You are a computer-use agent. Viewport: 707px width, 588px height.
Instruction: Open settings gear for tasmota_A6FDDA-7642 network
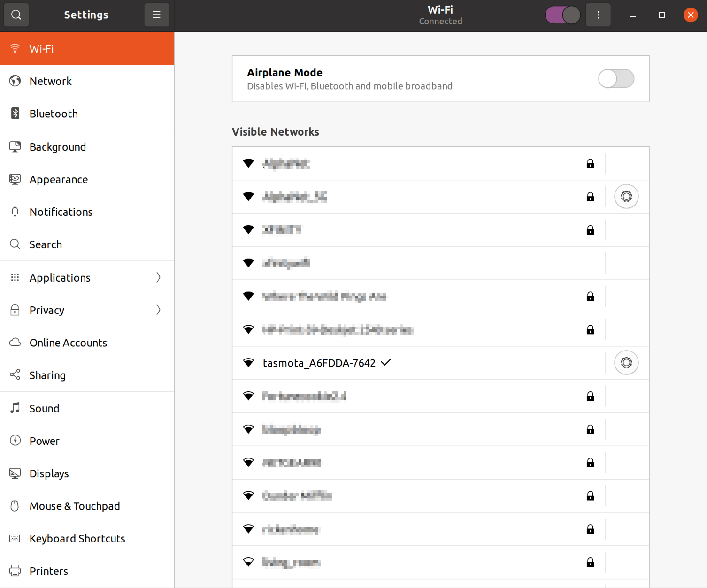(626, 363)
